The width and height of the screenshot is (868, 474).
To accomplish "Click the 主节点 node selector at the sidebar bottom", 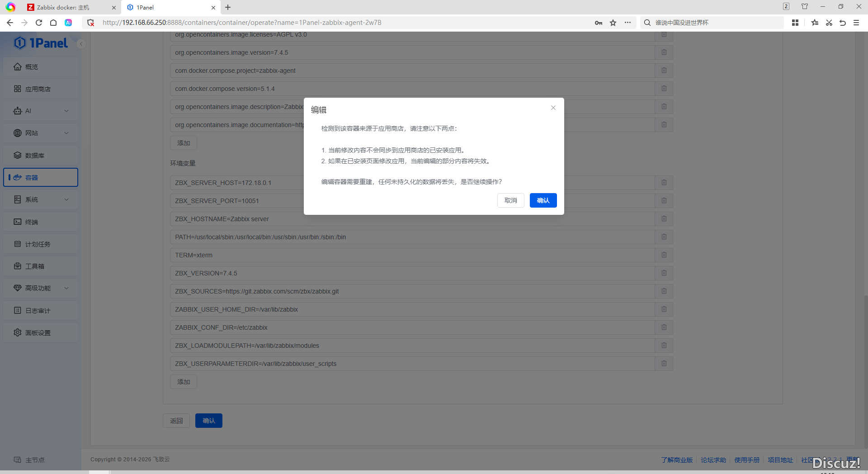I will pos(29,460).
